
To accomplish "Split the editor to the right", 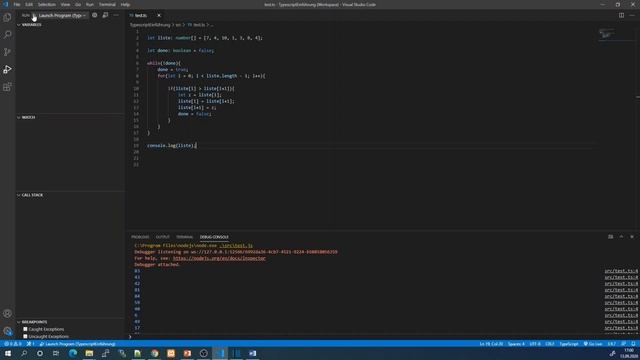I will pyautogui.click(x=621, y=15).
